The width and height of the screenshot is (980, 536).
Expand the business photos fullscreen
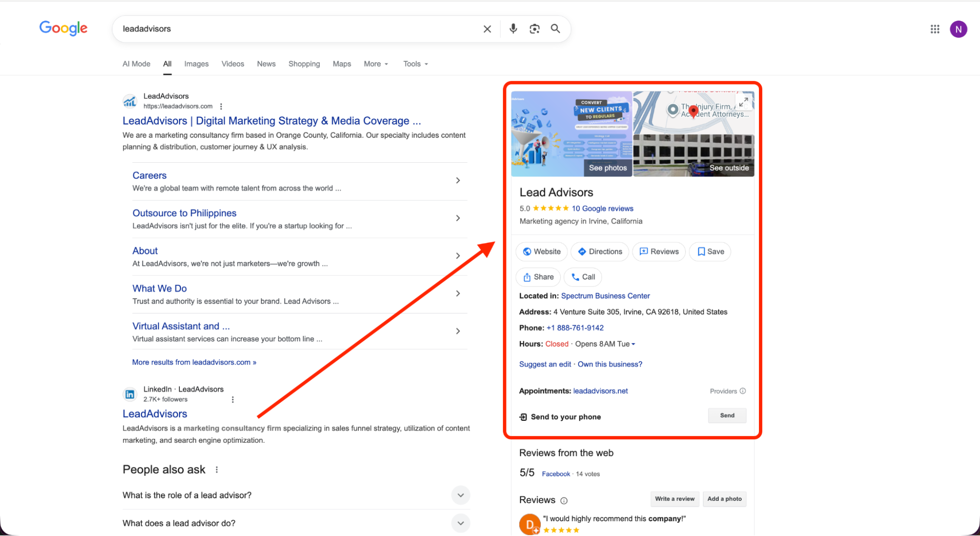(744, 101)
